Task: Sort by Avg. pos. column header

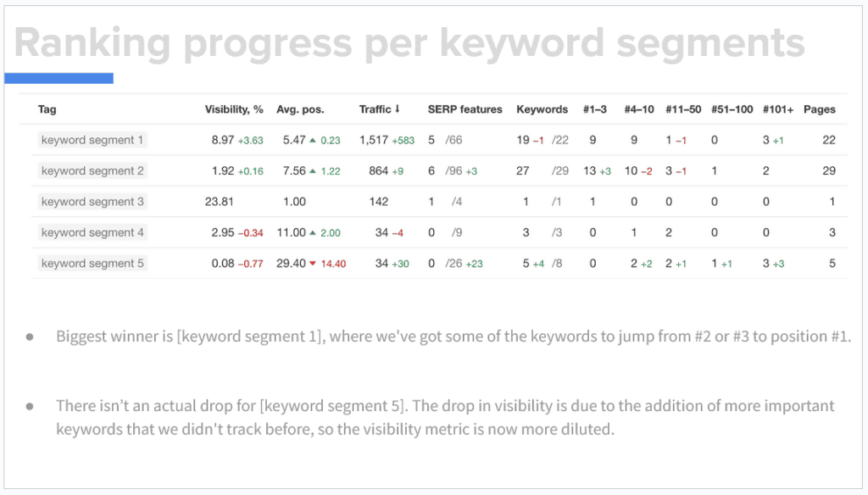Action: point(300,109)
